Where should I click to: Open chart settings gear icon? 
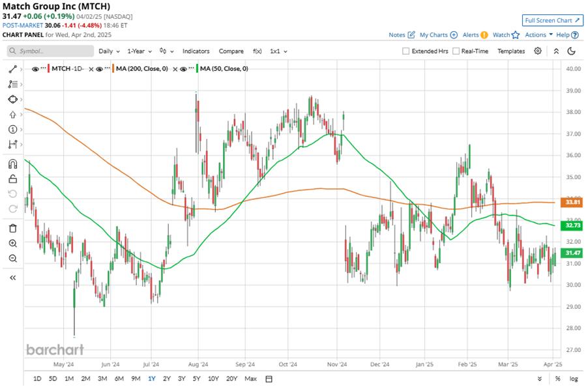538,51
